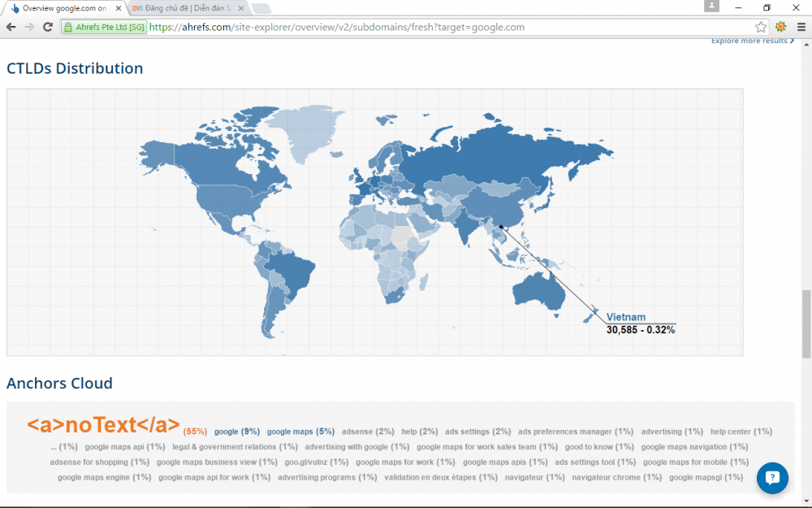Switch to the 'Overview google.com' tab
812x508 pixels.
coord(64,8)
